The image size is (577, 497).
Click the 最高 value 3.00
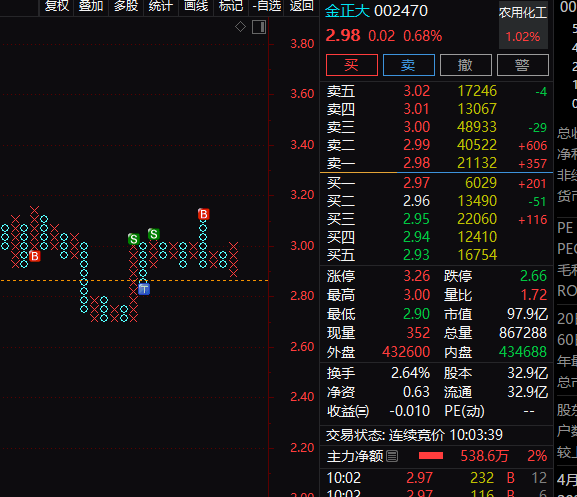pos(417,295)
